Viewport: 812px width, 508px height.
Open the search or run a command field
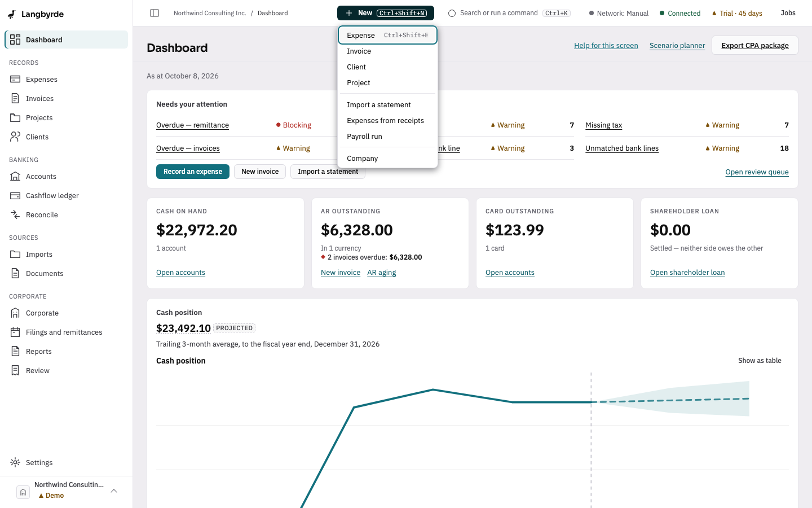coord(509,13)
